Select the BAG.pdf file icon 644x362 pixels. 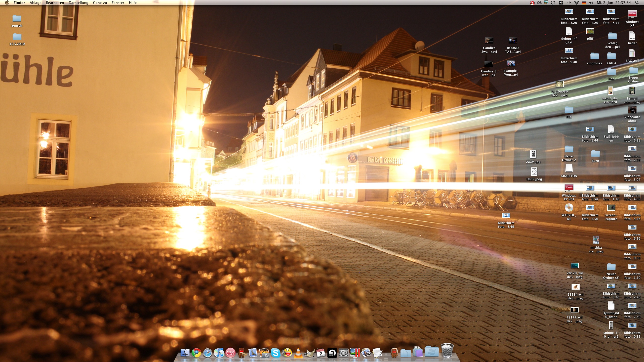click(x=632, y=54)
